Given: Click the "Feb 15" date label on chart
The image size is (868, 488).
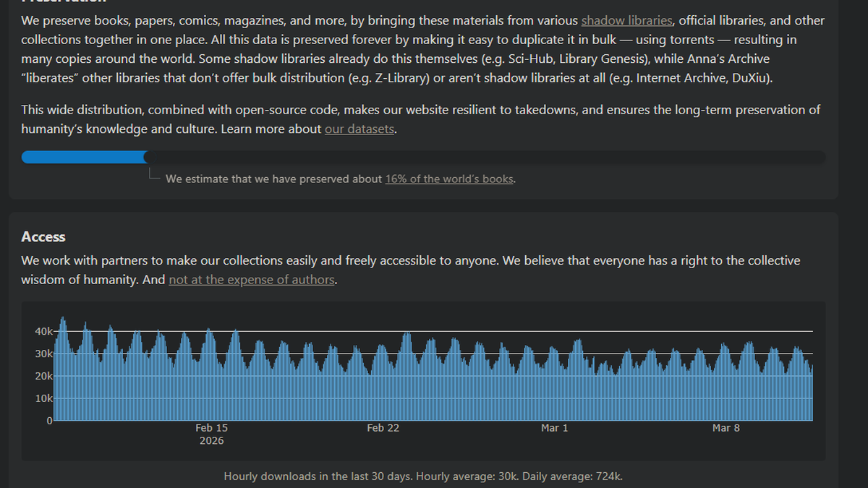Looking at the screenshot, I should coord(211,428).
